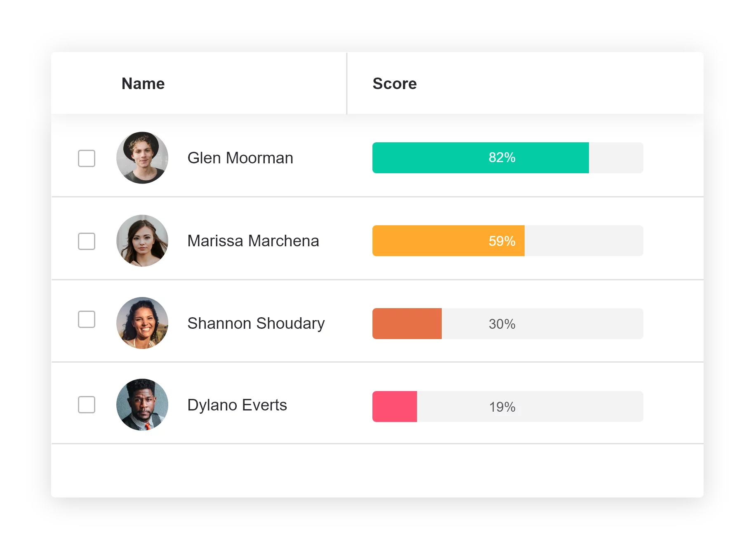The width and height of the screenshot is (756, 547).
Task: Sort by the Name column header
Action: tap(143, 84)
